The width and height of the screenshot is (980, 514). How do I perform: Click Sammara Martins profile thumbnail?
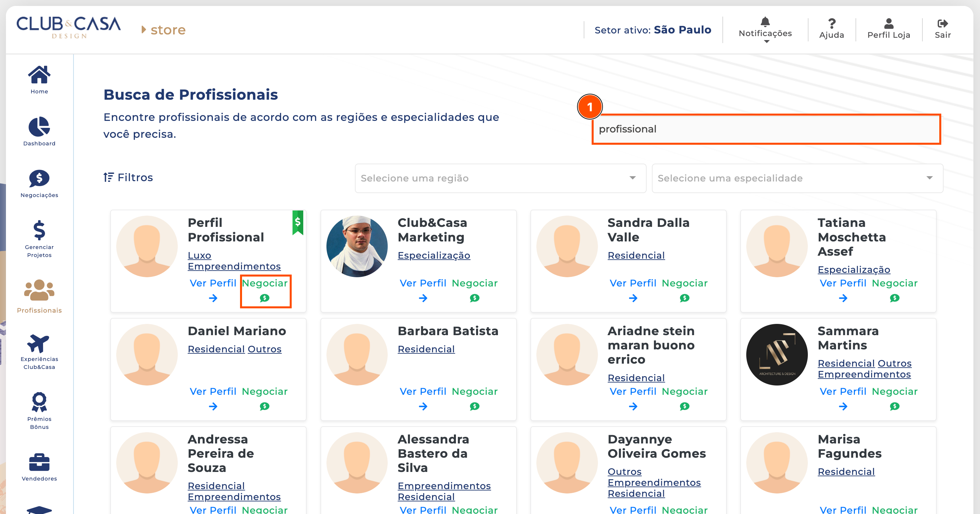776,354
